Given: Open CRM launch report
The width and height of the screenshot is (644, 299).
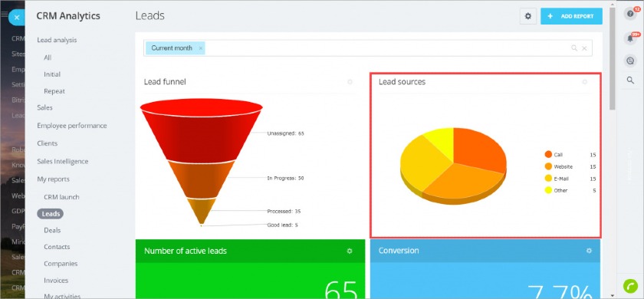Looking at the screenshot, I should point(61,197).
